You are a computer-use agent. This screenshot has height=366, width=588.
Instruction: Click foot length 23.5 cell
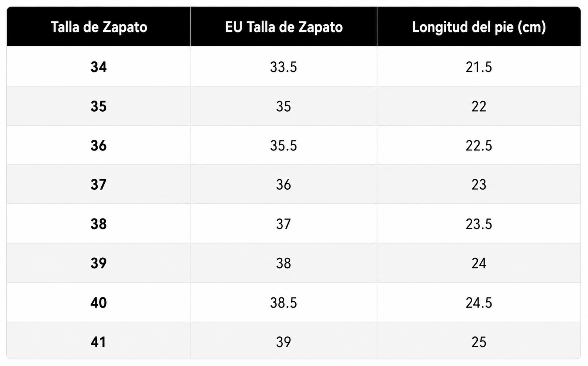point(479,224)
